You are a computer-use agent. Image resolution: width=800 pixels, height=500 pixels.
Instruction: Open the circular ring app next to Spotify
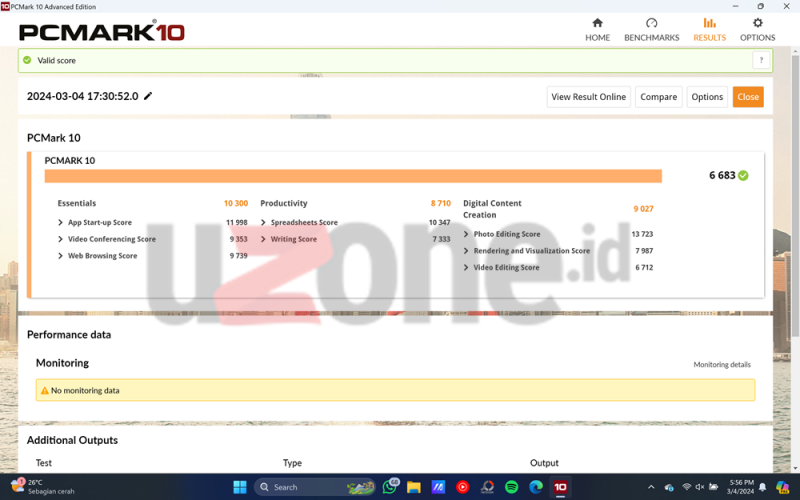[x=487, y=487]
